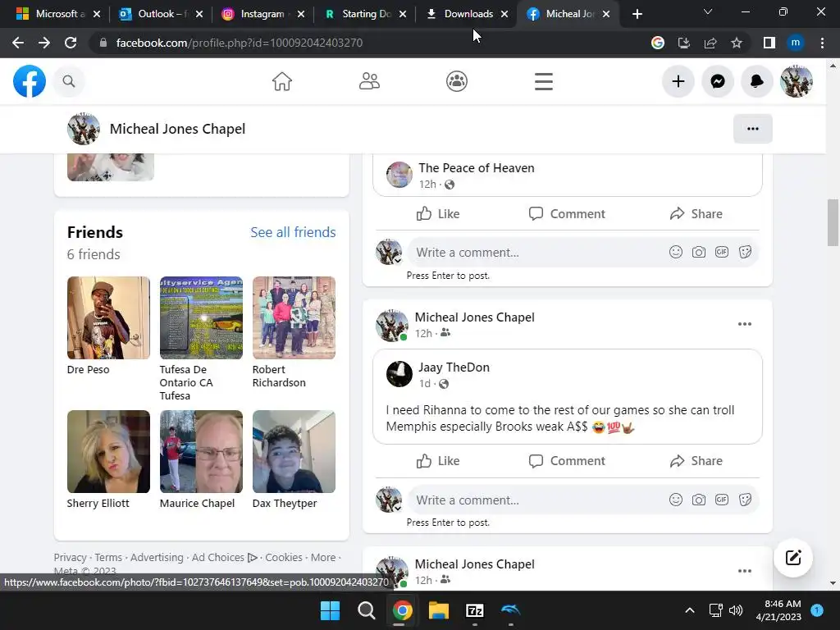This screenshot has height=630, width=840.
Task: Open the hamburger menu icon
Action: (x=543, y=81)
